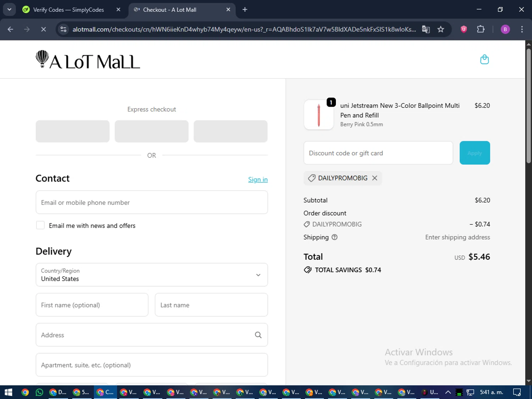Image resolution: width=532 pixels, height=399 pixels.
Task: Click the Discount code or gift card field
Action: (x=378, y=153)
